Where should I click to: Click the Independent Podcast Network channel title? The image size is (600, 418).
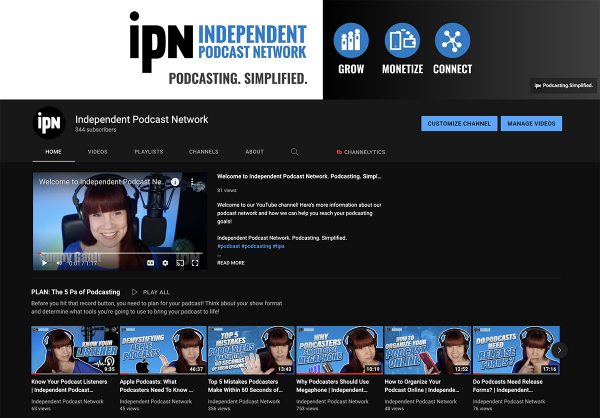click(x=142, y=119)
